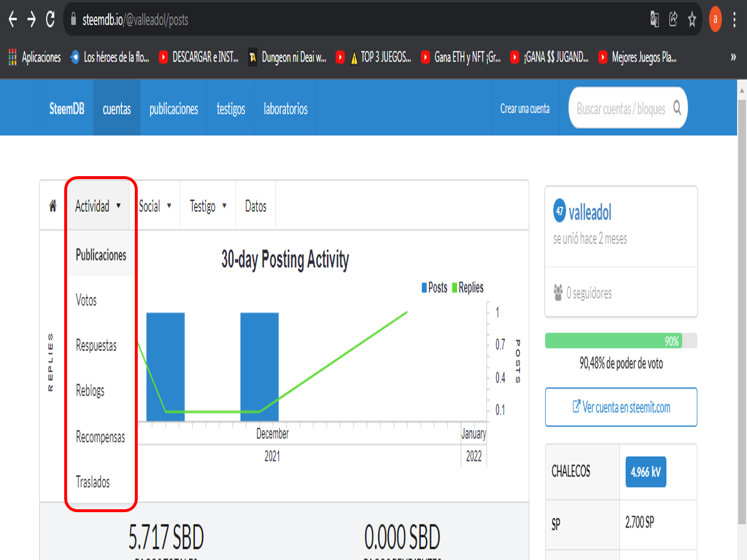Open the cuentas navigation item
The image size is (747, 560).
pos(117,108)
